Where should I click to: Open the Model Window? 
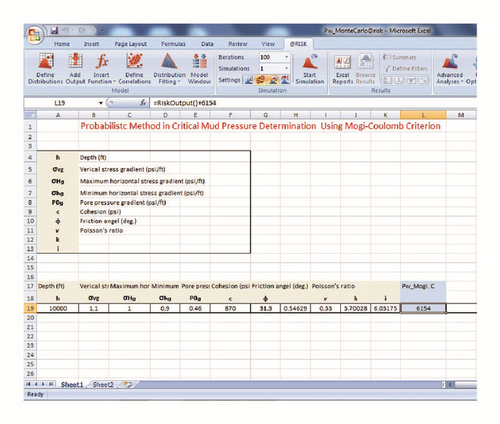(199, 69)
